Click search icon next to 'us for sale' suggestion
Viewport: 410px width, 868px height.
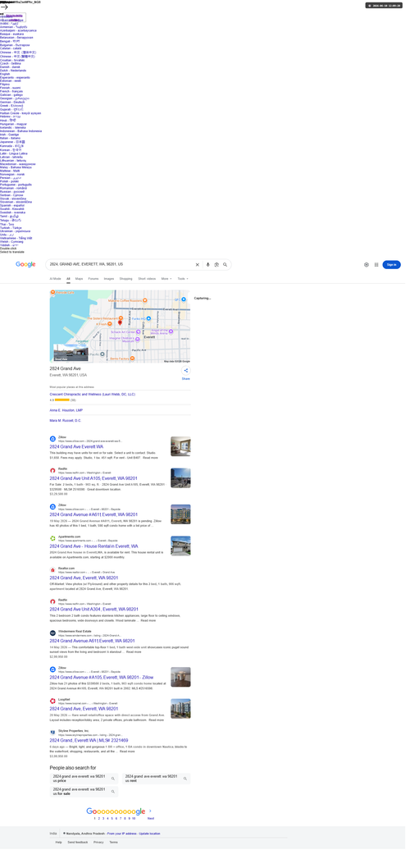pyautogui.click(x=113, y=793)
